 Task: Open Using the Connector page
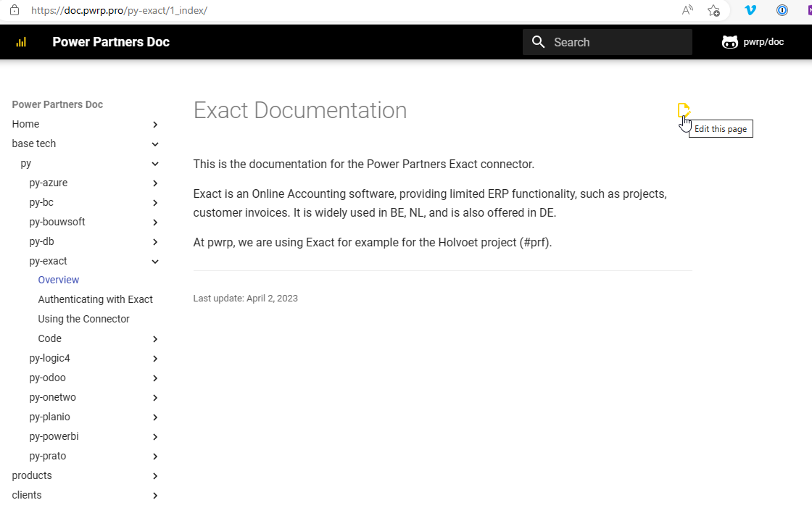pos(84,320)
